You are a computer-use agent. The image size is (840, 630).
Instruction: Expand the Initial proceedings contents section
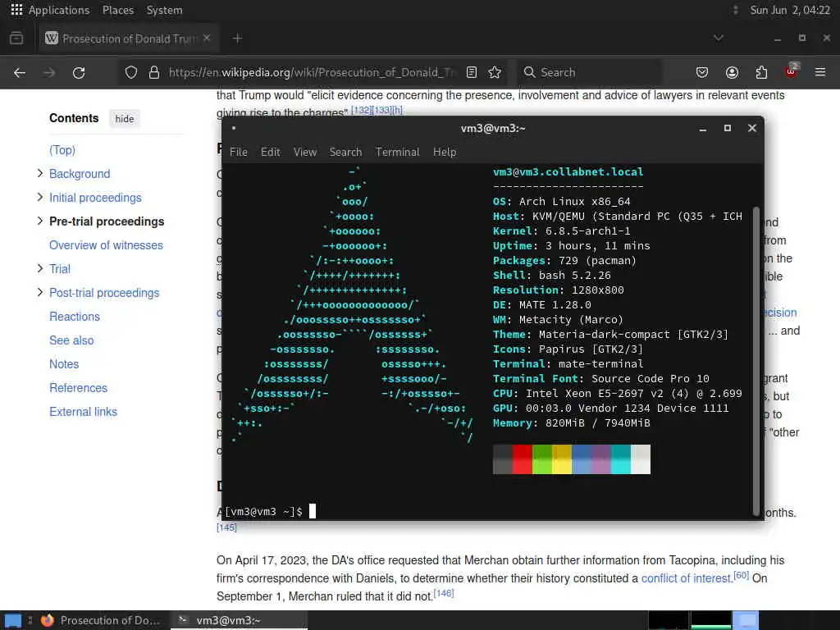coord(39,197)
